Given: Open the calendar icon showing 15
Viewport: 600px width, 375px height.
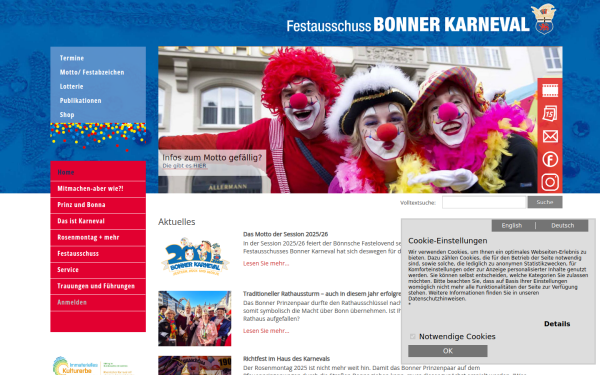Looking at the screenshot, I should pos(550,114).
